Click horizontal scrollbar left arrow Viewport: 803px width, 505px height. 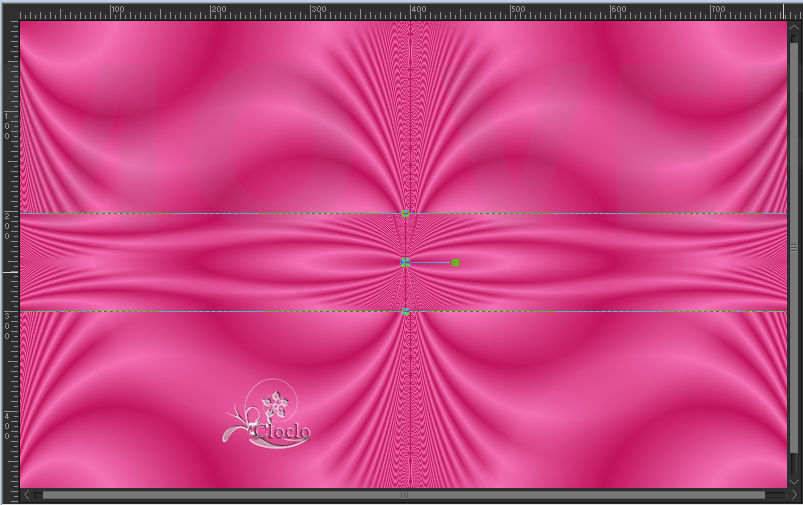click(26, 495)
